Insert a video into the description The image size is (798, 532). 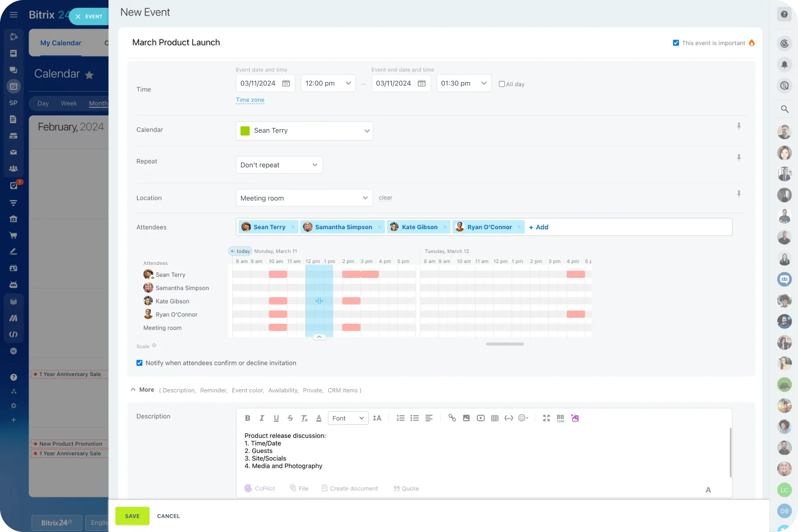click(481, 418)
